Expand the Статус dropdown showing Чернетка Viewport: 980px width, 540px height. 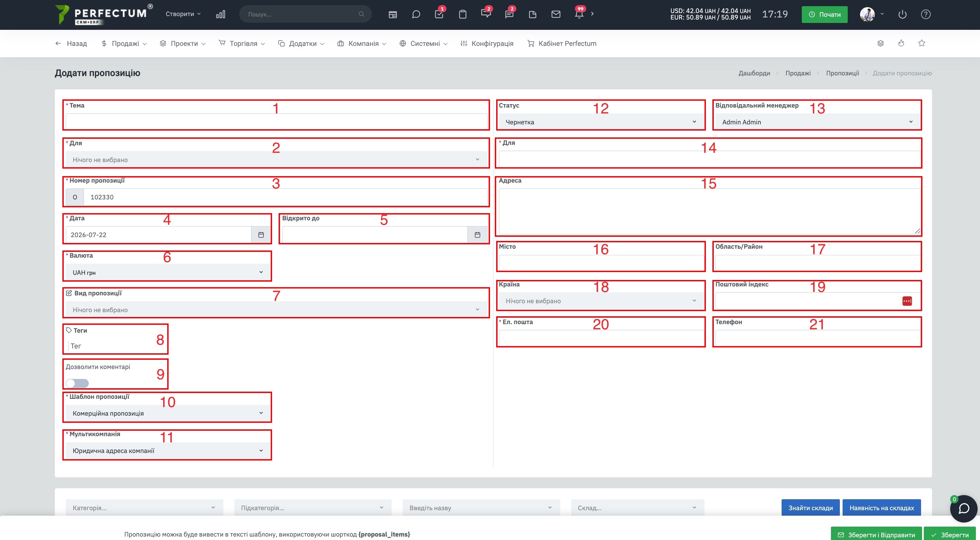coord(600,122)
